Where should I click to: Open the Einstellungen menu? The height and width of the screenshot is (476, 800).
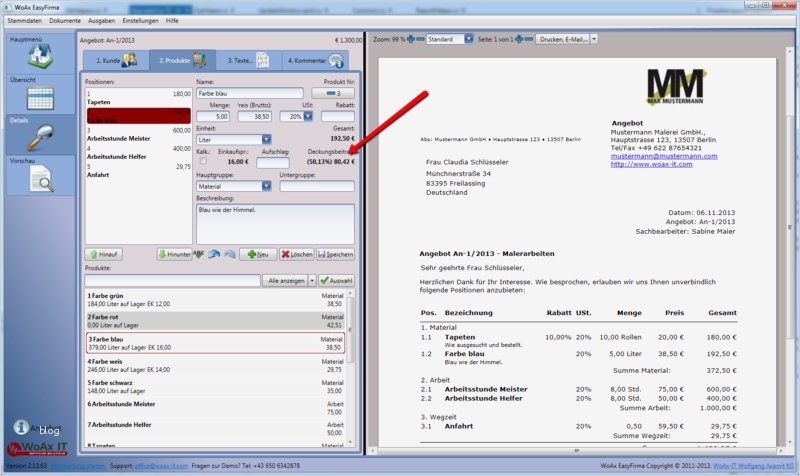tap(140, 21)
